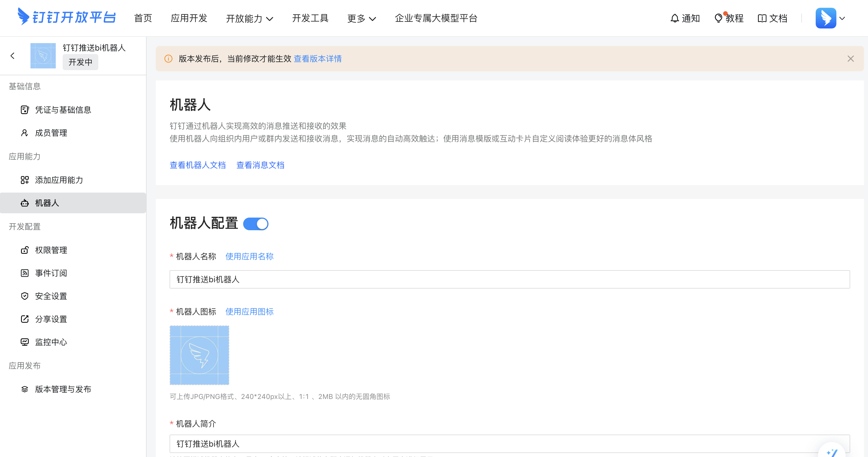Image resolution: width=868 pixels, height=457 pixels.
Task: Click the 查看机器人文档 link
Action: click(197, 165)
